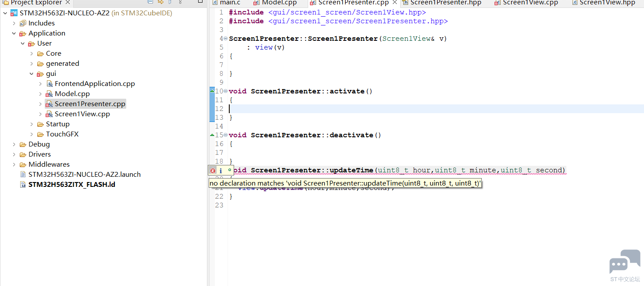Screen dimensions: 644x286
Task: Click Screen1Presenter.cpp file icon in tree
Action: pos(49,104)
